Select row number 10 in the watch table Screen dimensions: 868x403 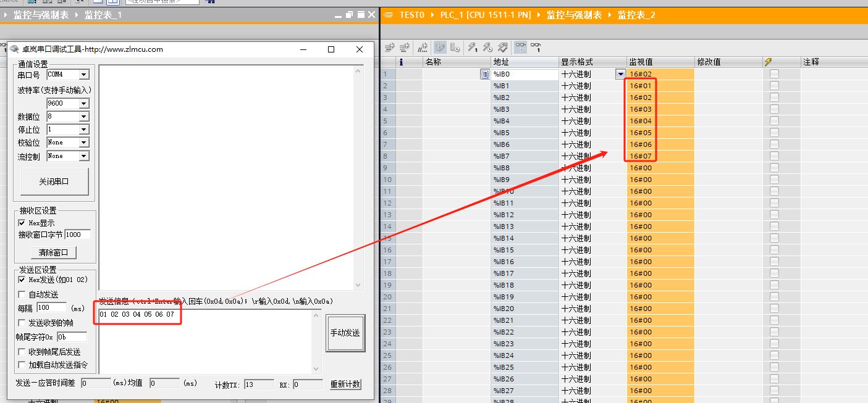[388, 180]
